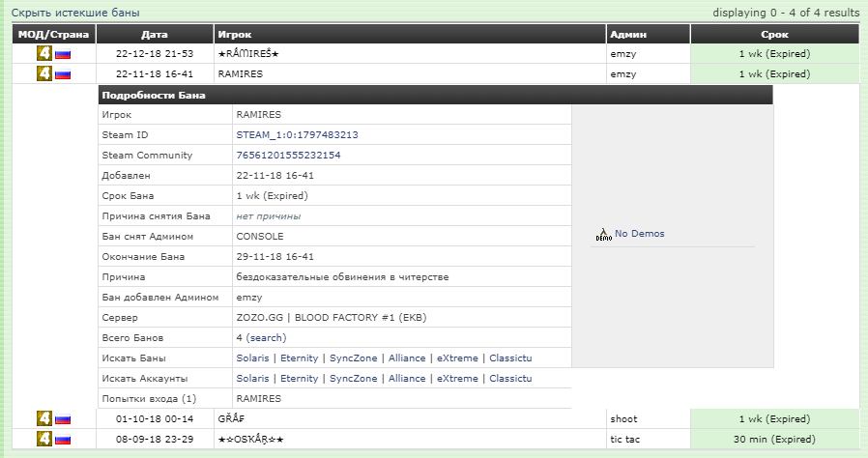Open Steam Community profile 76561201555232154
Viewport: 868px width, 458px height.
pos(288,155)
